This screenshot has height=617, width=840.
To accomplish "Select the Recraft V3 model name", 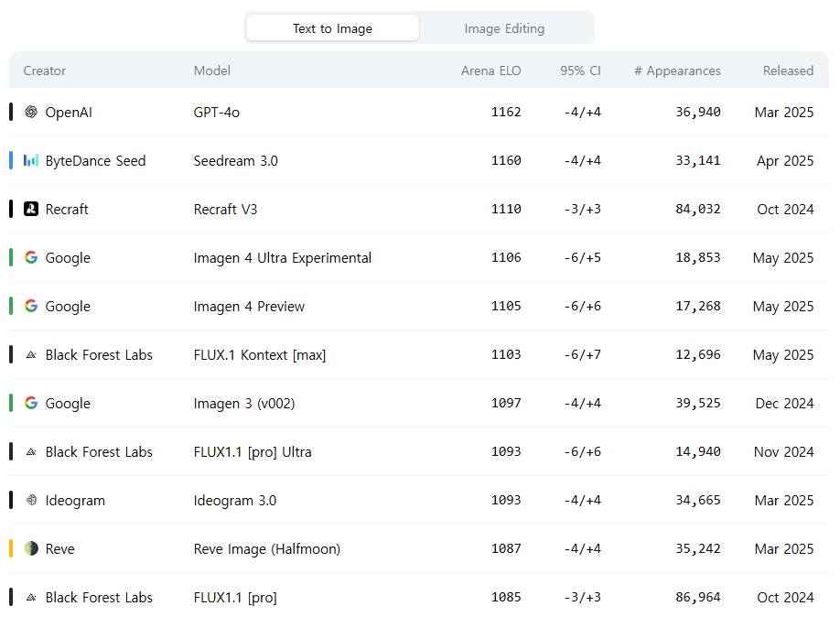I will [225, 209].
